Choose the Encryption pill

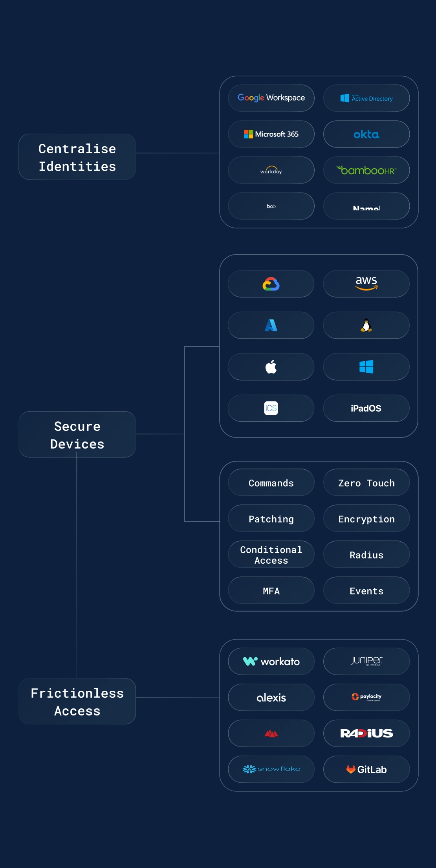[x=366, y=519]
